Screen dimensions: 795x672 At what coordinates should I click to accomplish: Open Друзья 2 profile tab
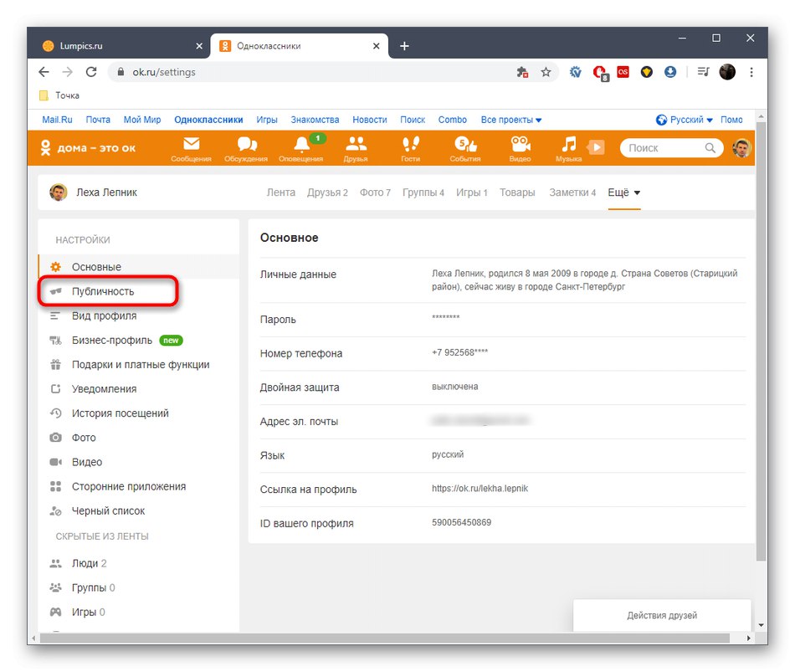[x=327, y=192]
